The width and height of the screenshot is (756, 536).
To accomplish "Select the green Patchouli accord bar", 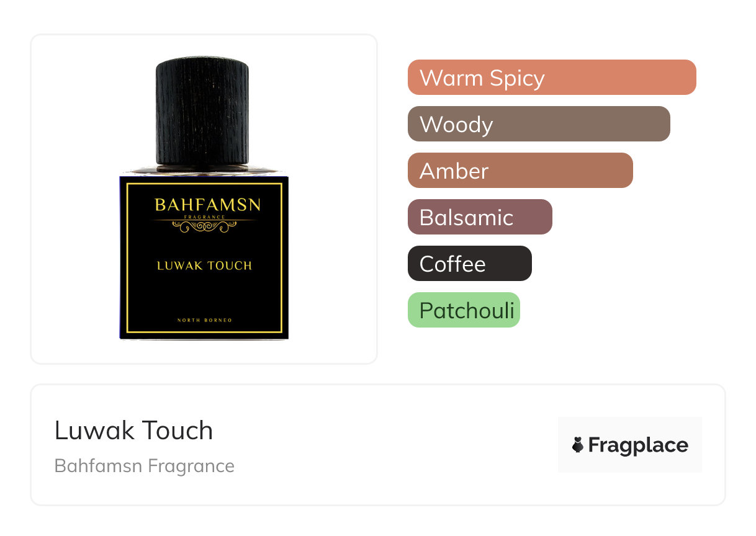I will pos(464,310).
